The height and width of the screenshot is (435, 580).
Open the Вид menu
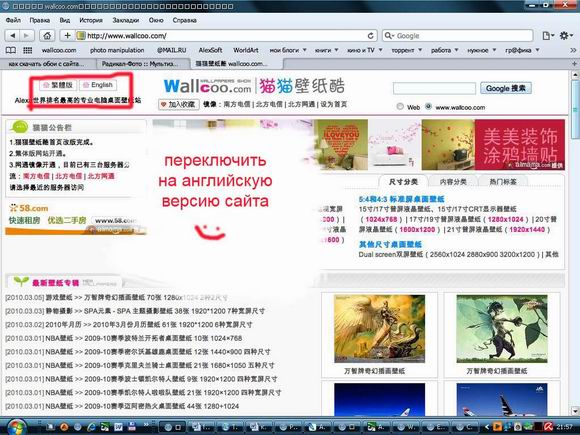tap(65, 20)
